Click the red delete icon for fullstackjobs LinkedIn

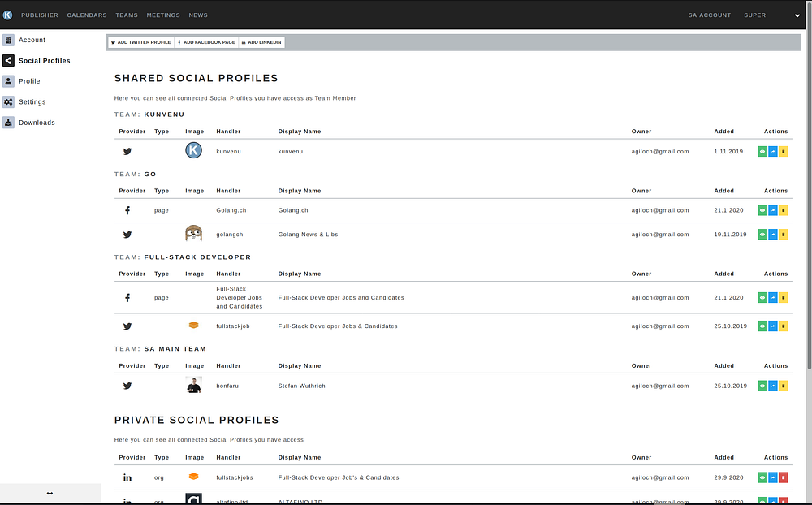783,477
